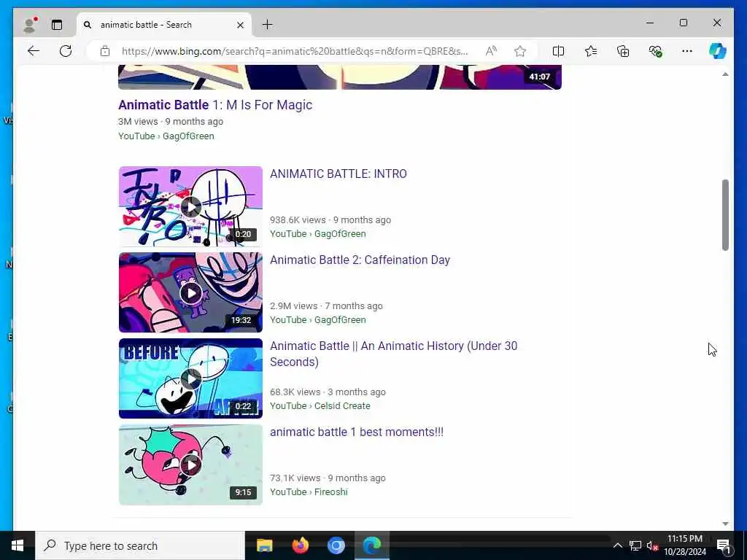The image size is (747, 560).
Task: Select the animatic battle - Search tab
Action: (163, 25)
